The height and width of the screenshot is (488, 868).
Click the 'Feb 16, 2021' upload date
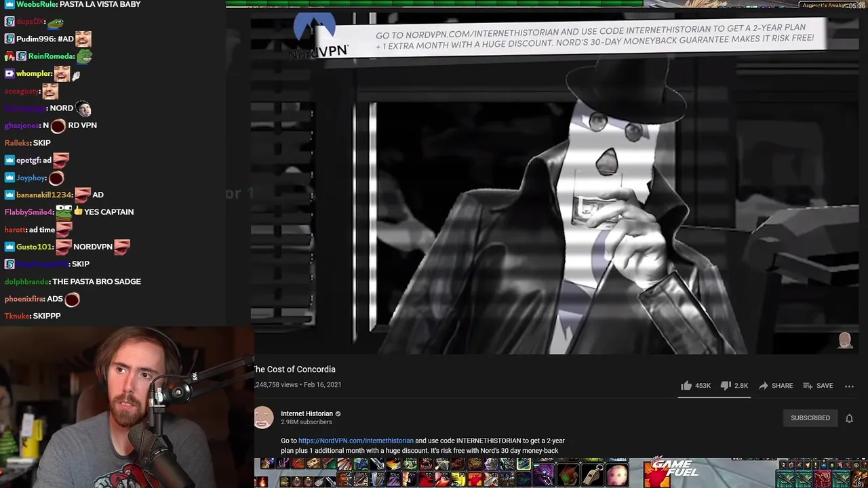click(x=322, y=384)
